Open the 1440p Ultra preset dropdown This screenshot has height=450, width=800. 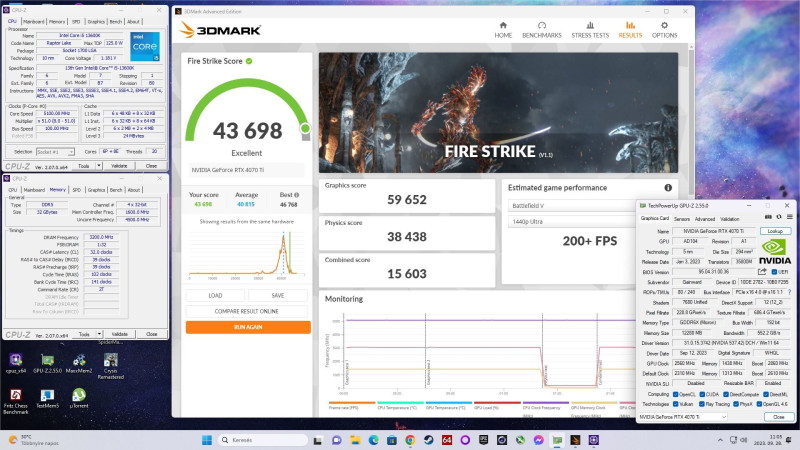click(572, 222)
